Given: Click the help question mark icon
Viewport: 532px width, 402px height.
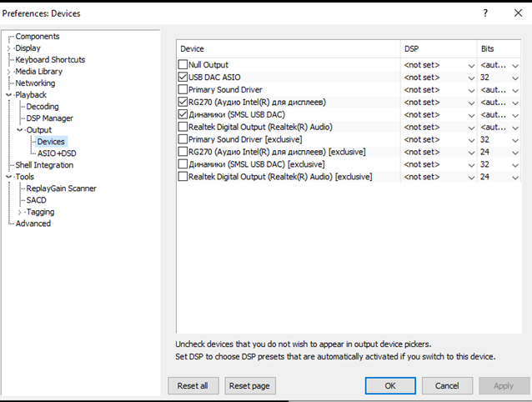Looking at the screenshot, I should tap(485, 13).
